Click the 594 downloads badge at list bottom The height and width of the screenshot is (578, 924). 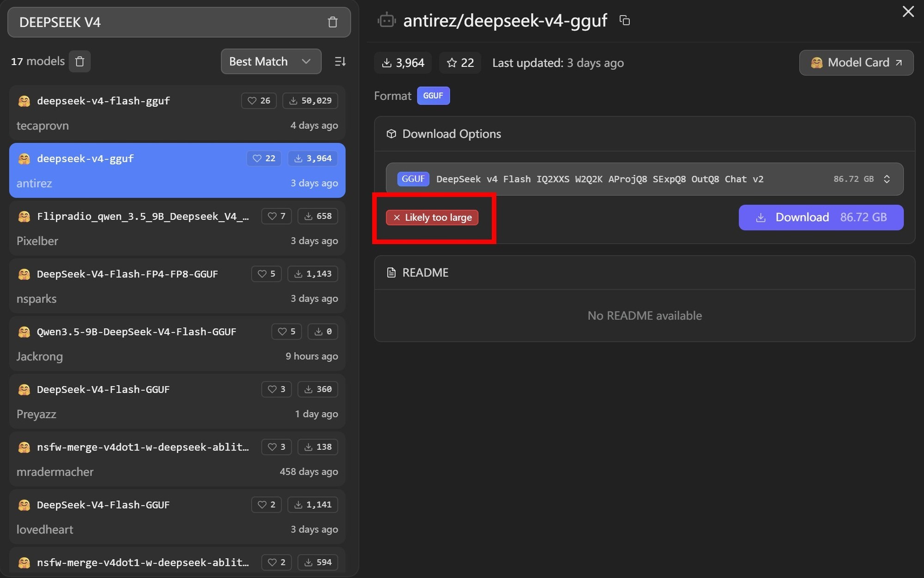pos(318,562)
